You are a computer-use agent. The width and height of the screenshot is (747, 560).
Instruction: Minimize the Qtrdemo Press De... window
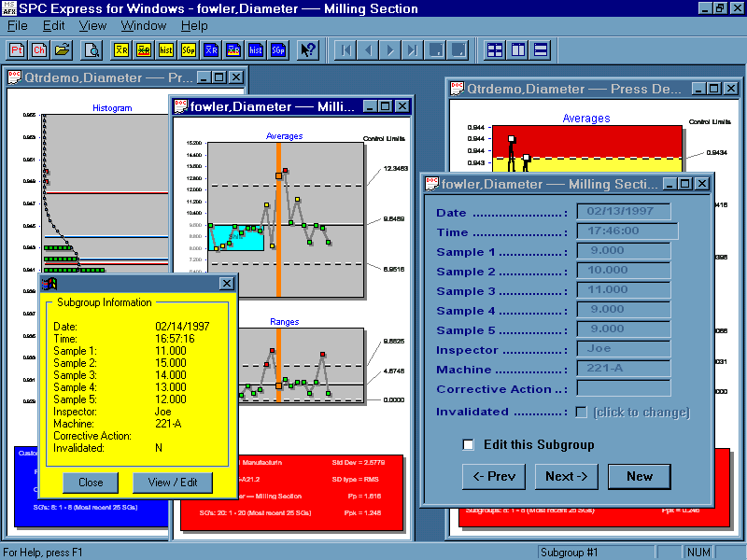[x=698, y=89]
